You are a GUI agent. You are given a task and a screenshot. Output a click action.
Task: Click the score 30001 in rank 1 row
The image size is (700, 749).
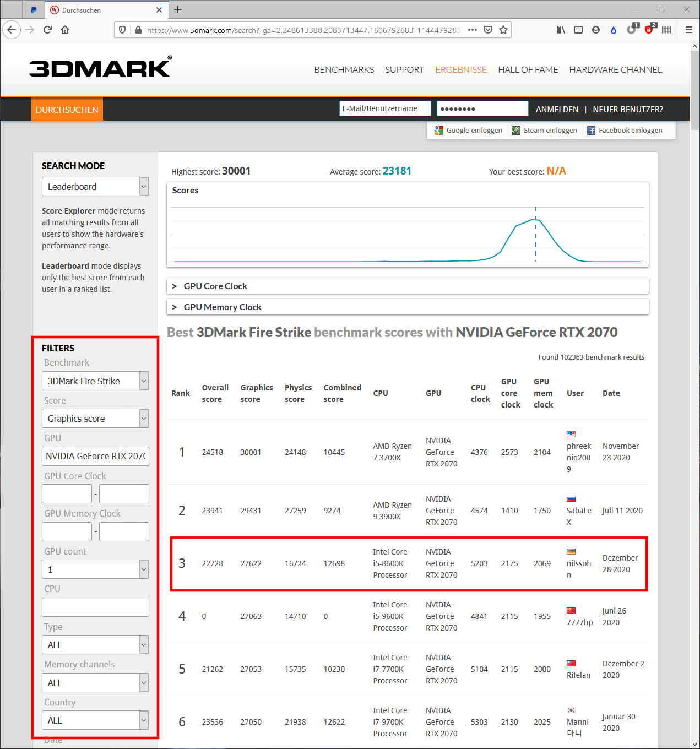click(x=251, y=452)
